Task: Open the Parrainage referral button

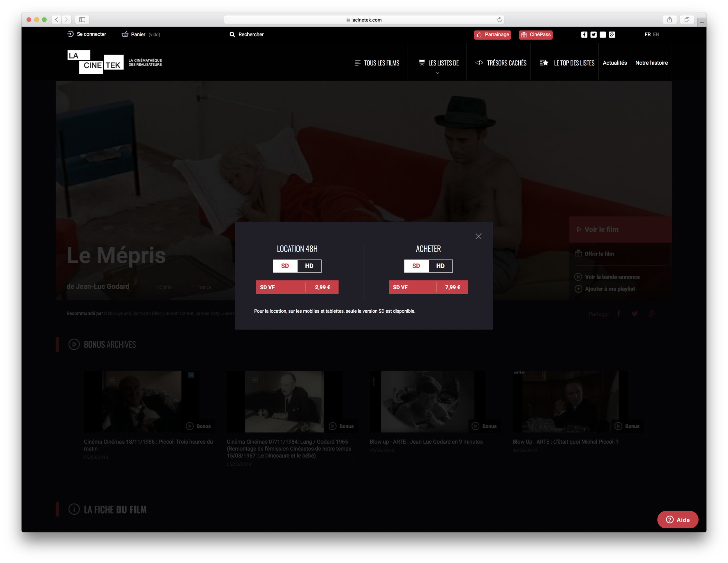Action: [x=492, y=35]
